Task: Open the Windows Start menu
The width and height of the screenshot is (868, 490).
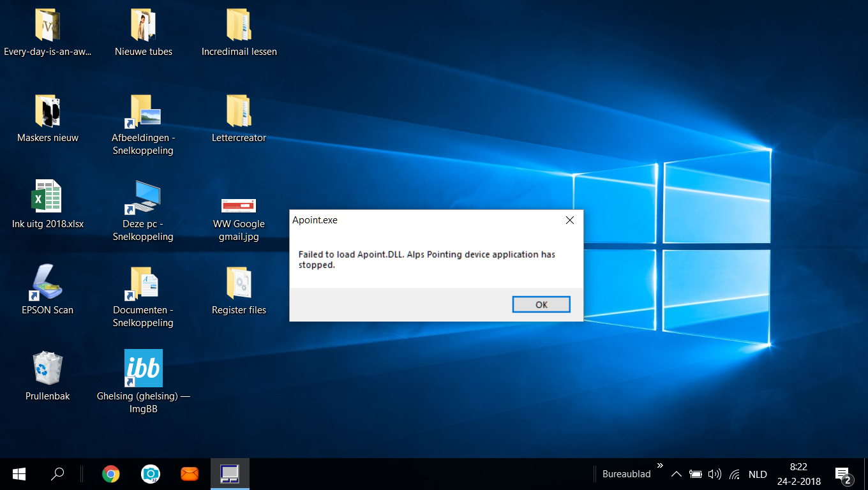Action: click(19, 474)
